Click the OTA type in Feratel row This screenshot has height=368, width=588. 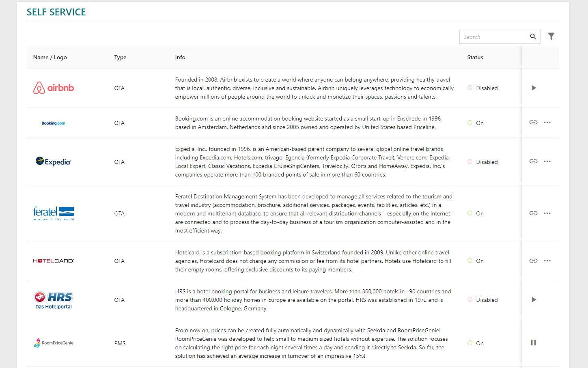pyautogui.click(x=119, y=213)
